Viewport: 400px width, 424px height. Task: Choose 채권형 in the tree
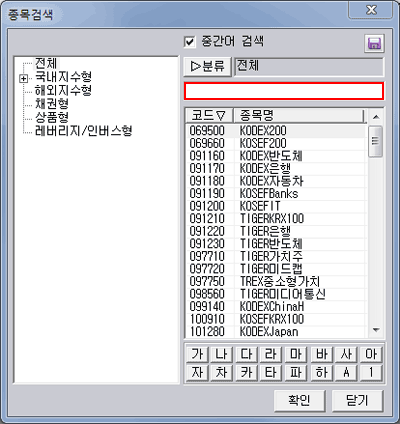pos(52,104)
